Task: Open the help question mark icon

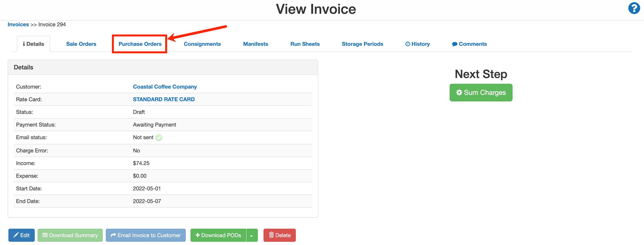Action: (634, 8)
